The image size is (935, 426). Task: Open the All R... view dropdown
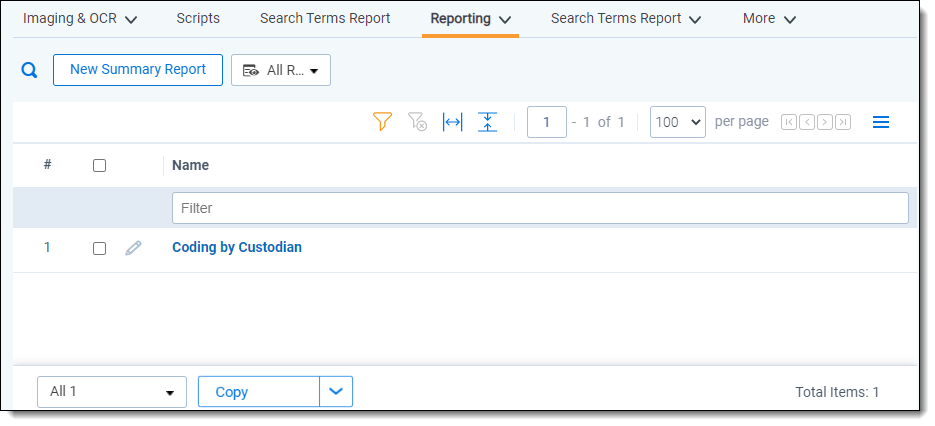click(281, 70)
